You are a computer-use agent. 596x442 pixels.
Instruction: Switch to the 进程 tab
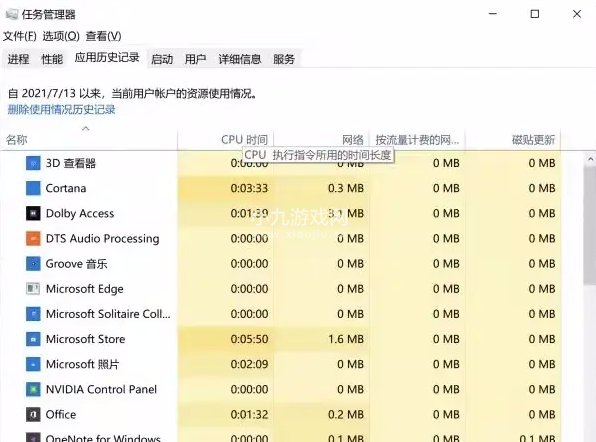click(18, 59)
